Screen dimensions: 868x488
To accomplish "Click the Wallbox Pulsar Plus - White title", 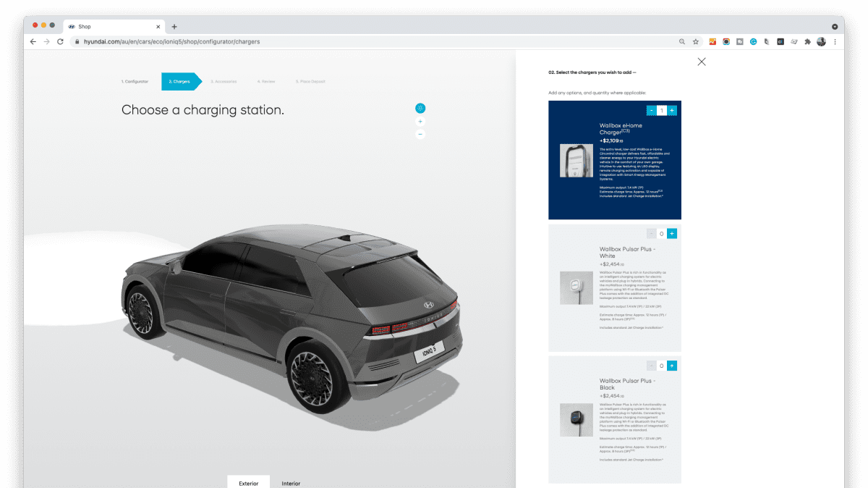I will (627, 252).
